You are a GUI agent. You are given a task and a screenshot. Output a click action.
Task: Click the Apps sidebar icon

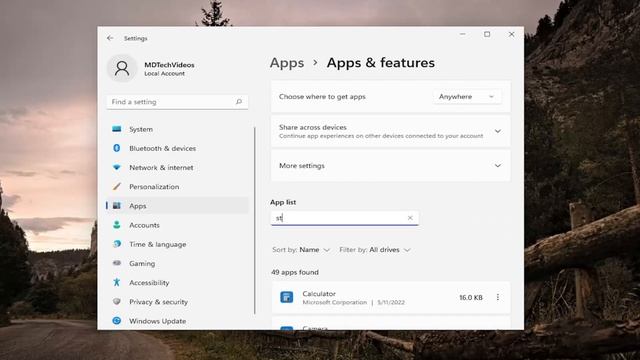tap(117, 206)
